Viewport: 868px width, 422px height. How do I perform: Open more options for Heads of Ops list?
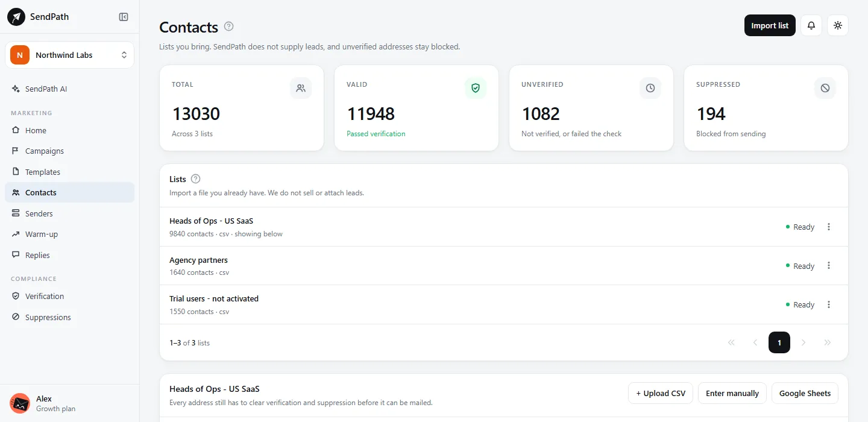[829, 227]
